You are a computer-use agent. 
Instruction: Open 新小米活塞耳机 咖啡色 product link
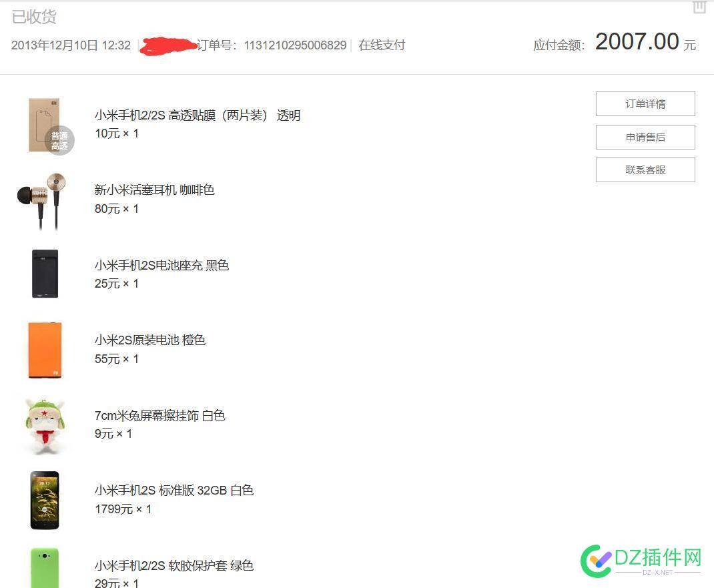154,190
